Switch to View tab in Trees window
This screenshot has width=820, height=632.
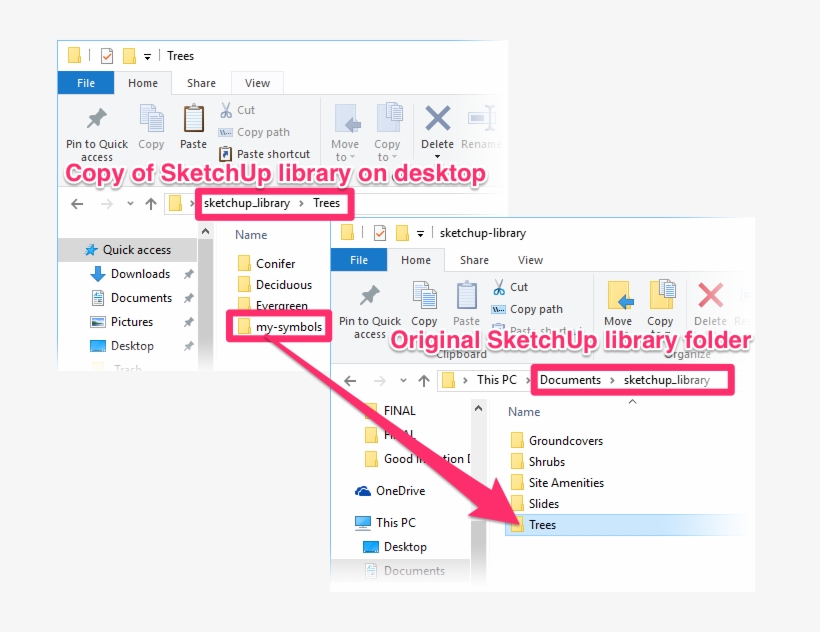pyautogui.click(x=257, y=83)
